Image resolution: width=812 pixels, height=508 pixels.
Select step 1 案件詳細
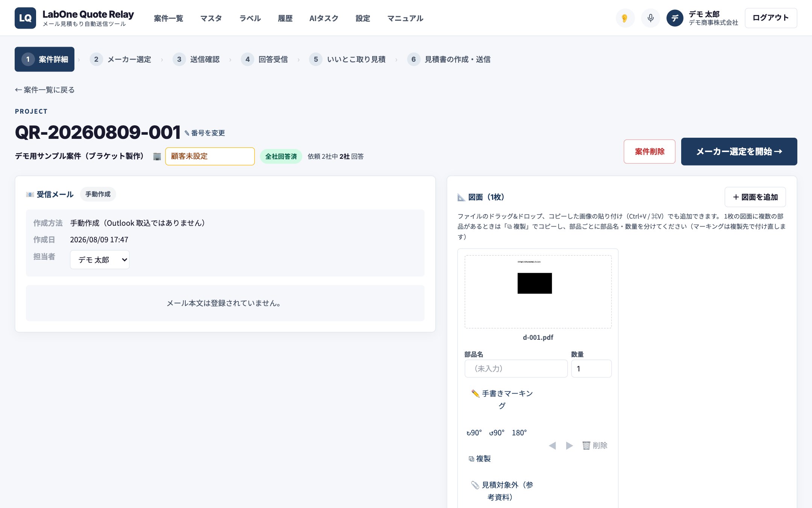[x=44, y=59]
